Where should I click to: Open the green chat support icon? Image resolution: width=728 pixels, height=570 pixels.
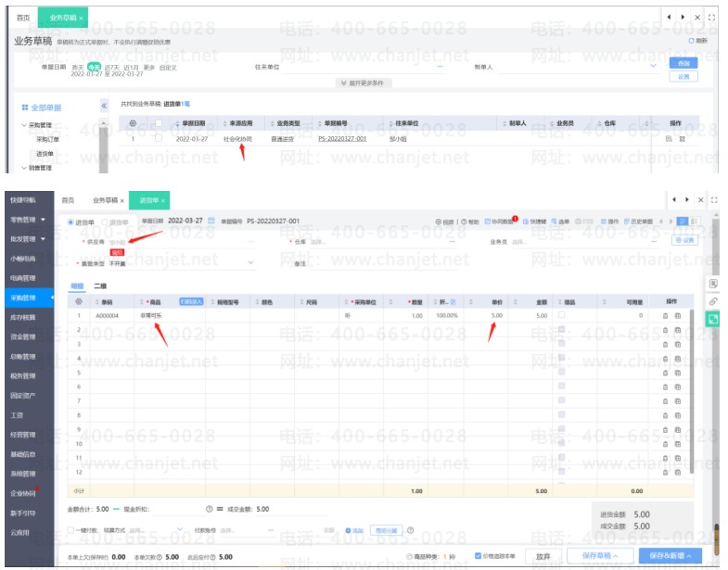[x=712, y=320]
